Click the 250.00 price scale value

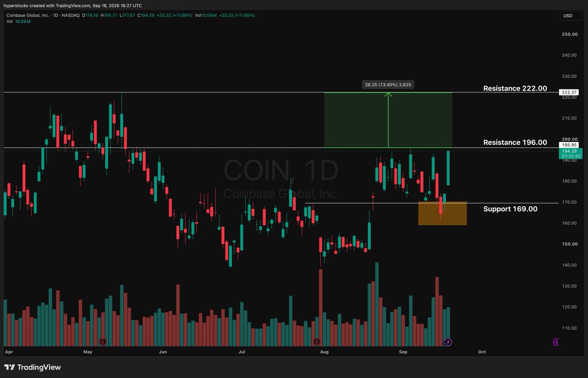(569, 34)
